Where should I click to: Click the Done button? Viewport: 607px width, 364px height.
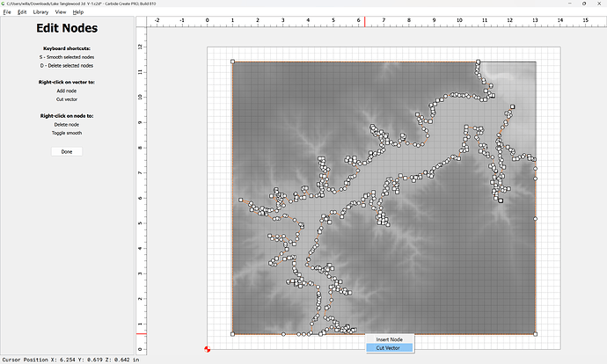(67, 151)
